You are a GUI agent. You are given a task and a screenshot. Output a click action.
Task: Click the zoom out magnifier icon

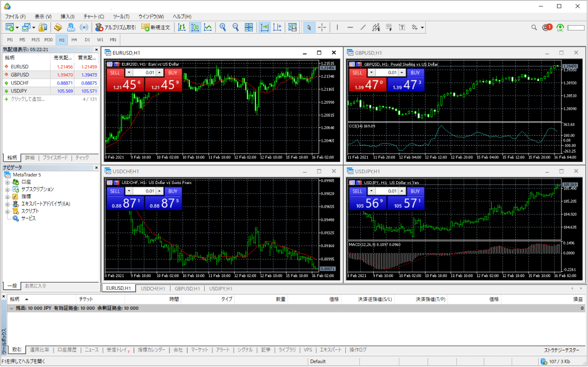click(x=235, y=27)
